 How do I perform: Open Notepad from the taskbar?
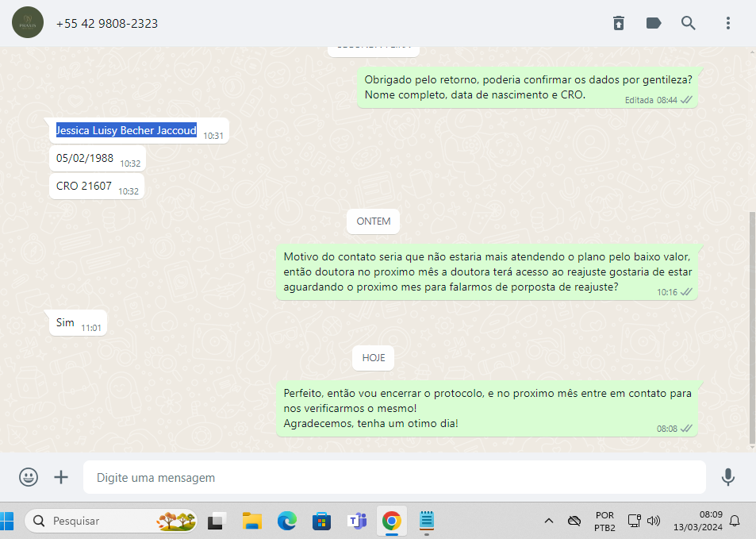click(x=427, y=520)
